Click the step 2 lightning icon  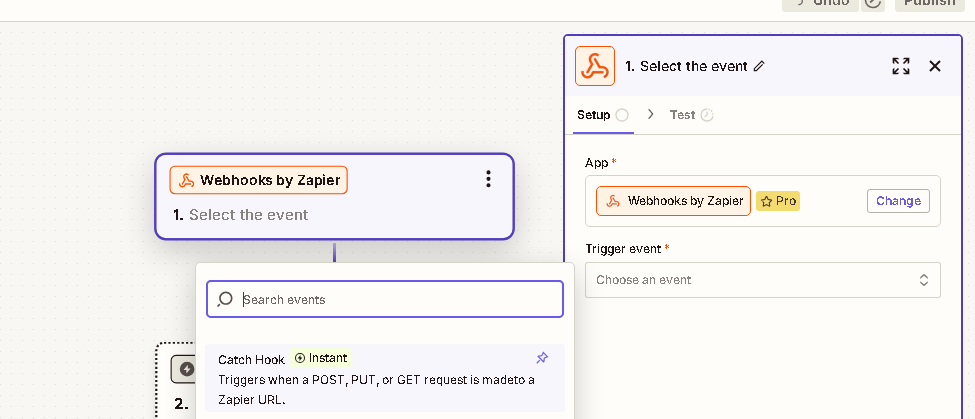point(187,370)
